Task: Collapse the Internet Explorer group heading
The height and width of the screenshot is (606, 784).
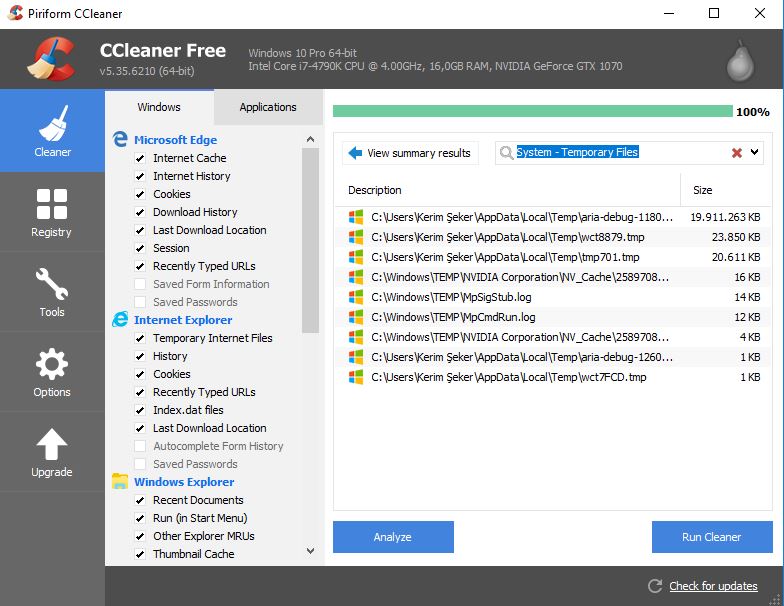Action: (183, 320)
